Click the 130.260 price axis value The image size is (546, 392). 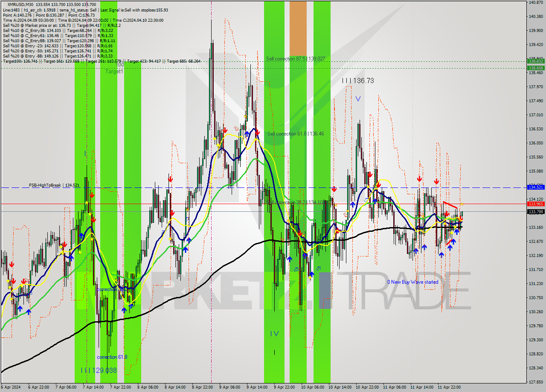(535, 311)
